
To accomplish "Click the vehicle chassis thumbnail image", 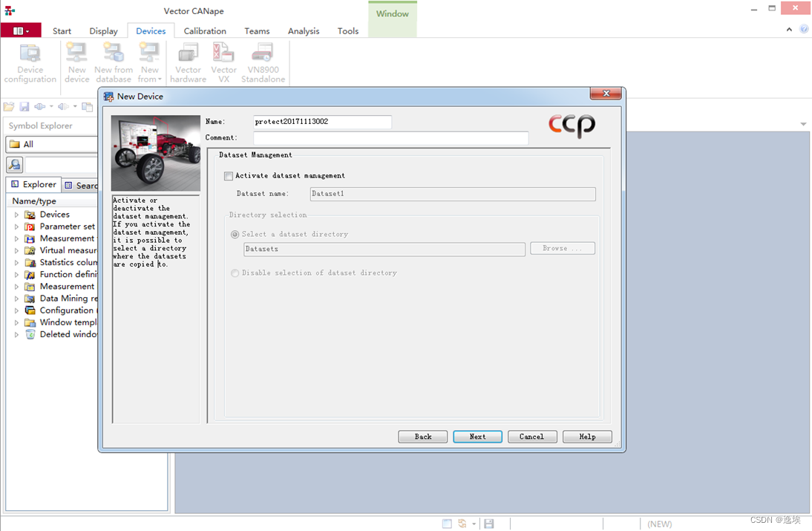I will [155, 153].
